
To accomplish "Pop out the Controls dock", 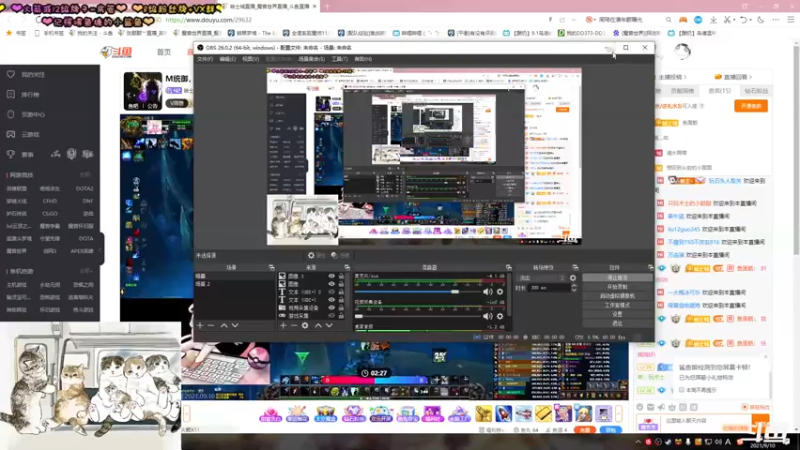I will 651,267.
